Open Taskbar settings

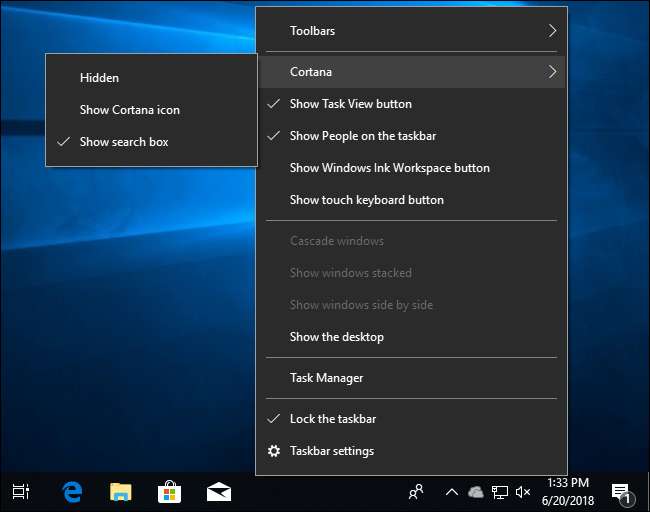331,451
